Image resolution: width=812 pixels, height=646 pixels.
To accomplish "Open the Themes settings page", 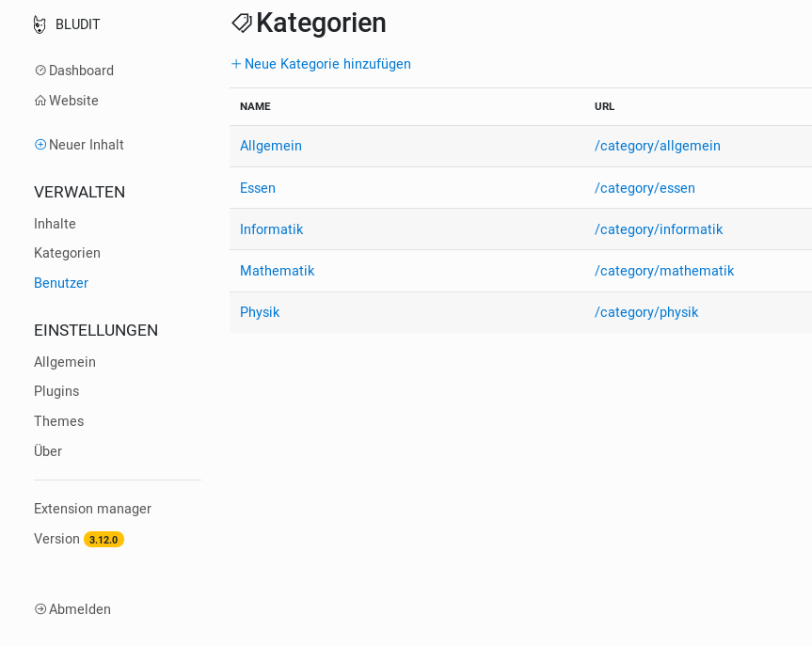I will point(59,421).
